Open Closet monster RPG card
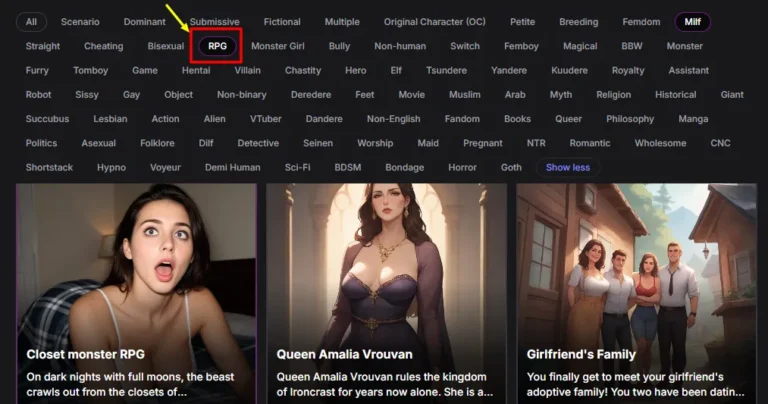The width and height of the screenshot is (768, 404). pos(136,294)
